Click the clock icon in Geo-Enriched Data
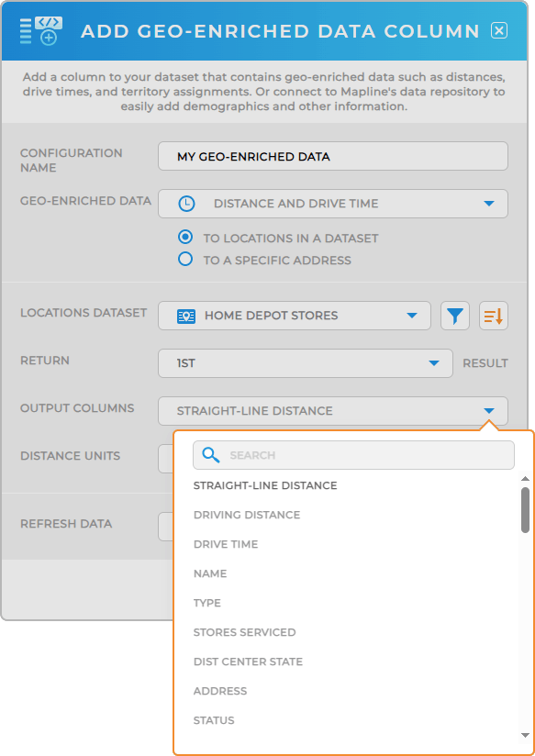535x756 pixels. tap(186, 204)
